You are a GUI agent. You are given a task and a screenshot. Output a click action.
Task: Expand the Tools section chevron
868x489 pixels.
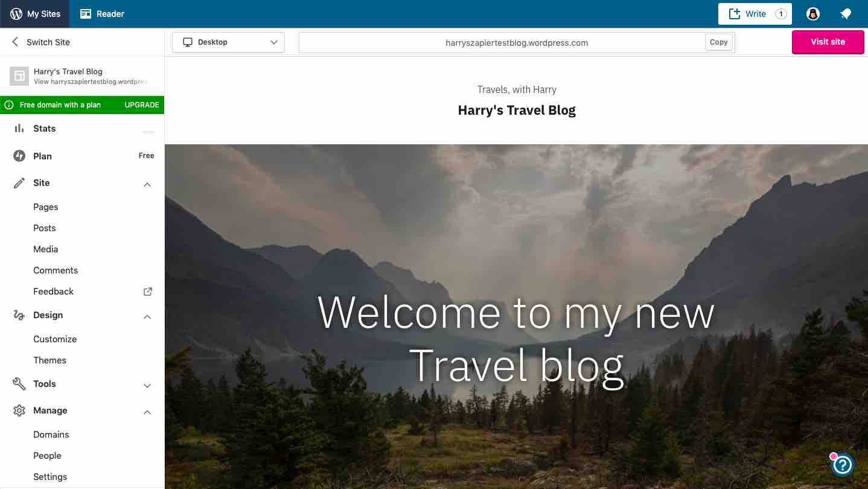point(147,385)
